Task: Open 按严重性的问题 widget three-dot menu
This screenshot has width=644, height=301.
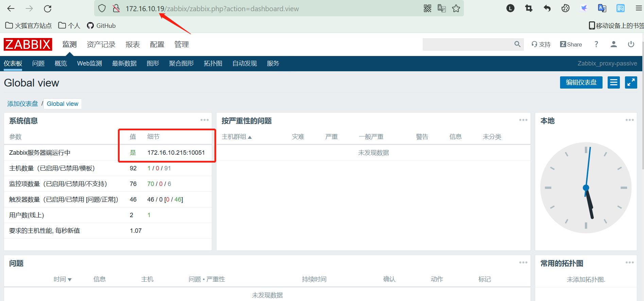Action: pos(523,120)
